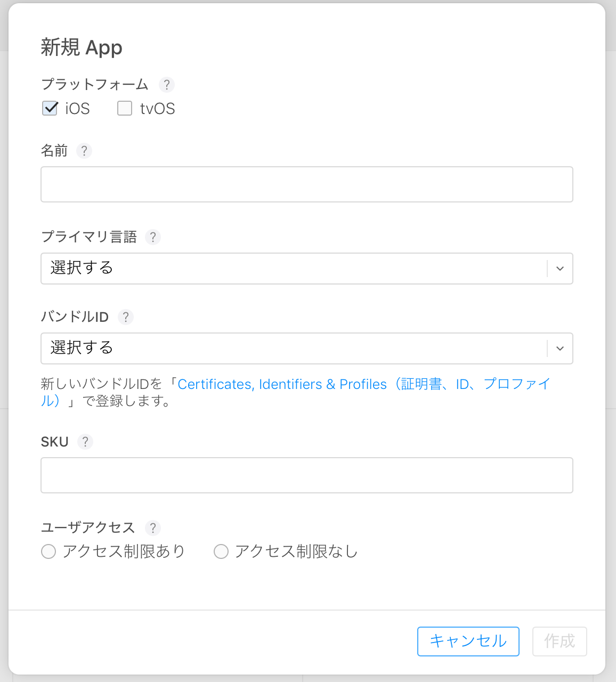The height and width of the screenshot is (682, 616).
Task: Open the プライマリ言語 help tooltip
Action: click(x=153, y=237)
